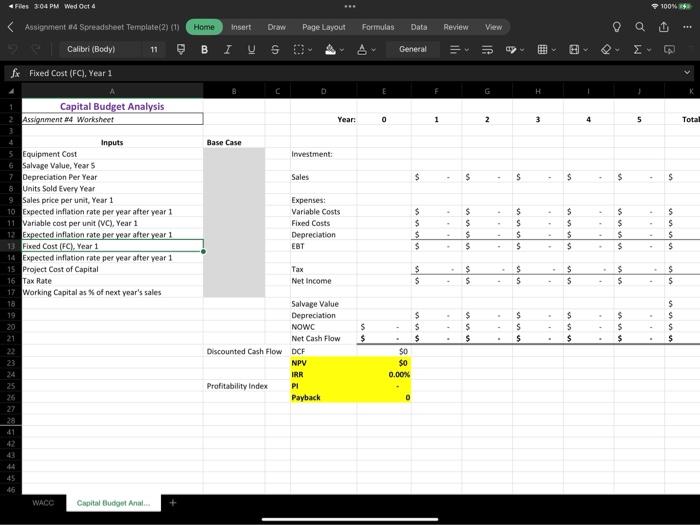Viewport: 700px width, 525px height.
Task: Add a new sheet with plus button
Action: coord(173,503)
